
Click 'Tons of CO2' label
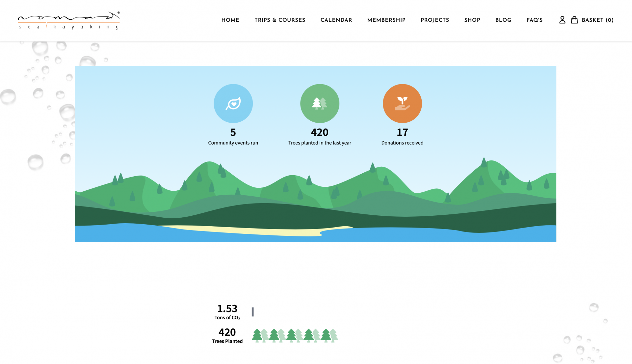[x=227, y=318]
